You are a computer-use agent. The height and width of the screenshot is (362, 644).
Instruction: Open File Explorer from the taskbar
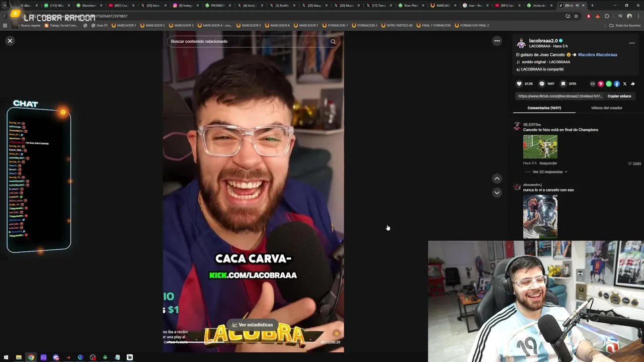tap(19, 357)
